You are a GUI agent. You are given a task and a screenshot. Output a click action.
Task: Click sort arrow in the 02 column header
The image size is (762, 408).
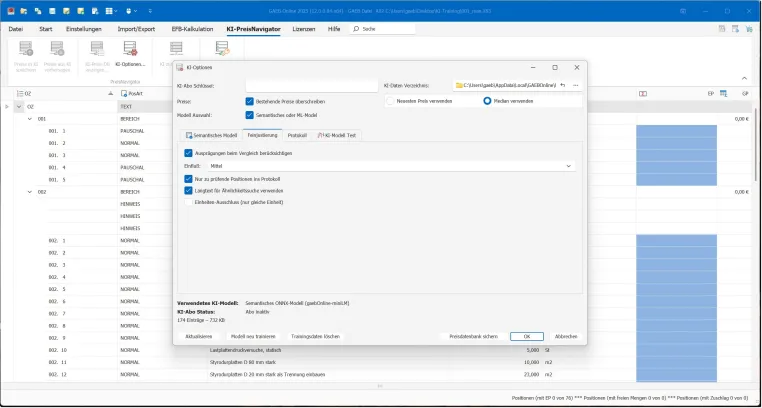[x=111, y=94]
